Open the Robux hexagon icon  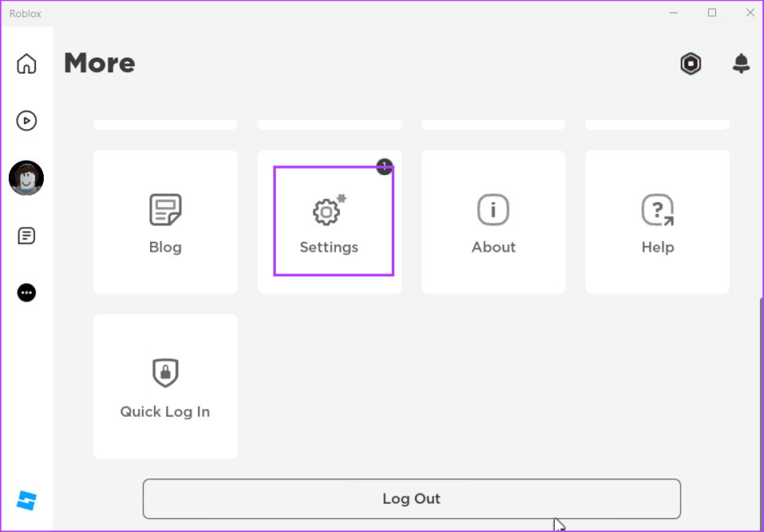690,64
